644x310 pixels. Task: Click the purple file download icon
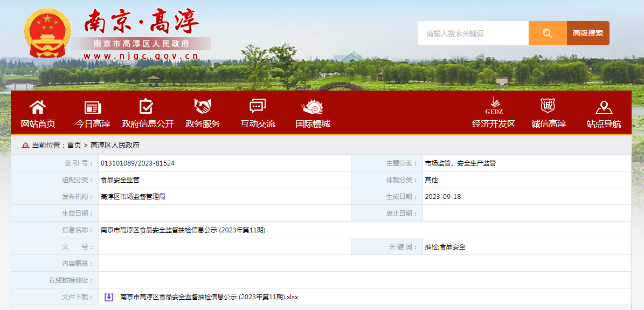click(x=109, y=297)
